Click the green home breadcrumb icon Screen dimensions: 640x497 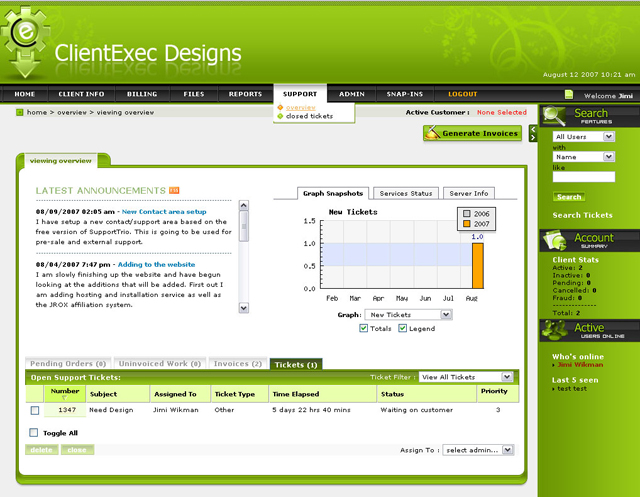click(x=20, y=112)
